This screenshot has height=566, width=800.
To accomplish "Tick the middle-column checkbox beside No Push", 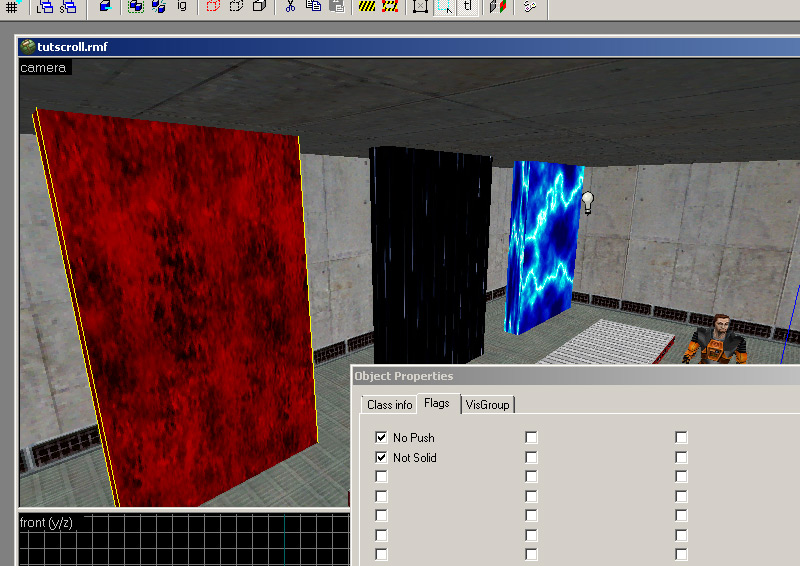I will (x=531, y=437).
